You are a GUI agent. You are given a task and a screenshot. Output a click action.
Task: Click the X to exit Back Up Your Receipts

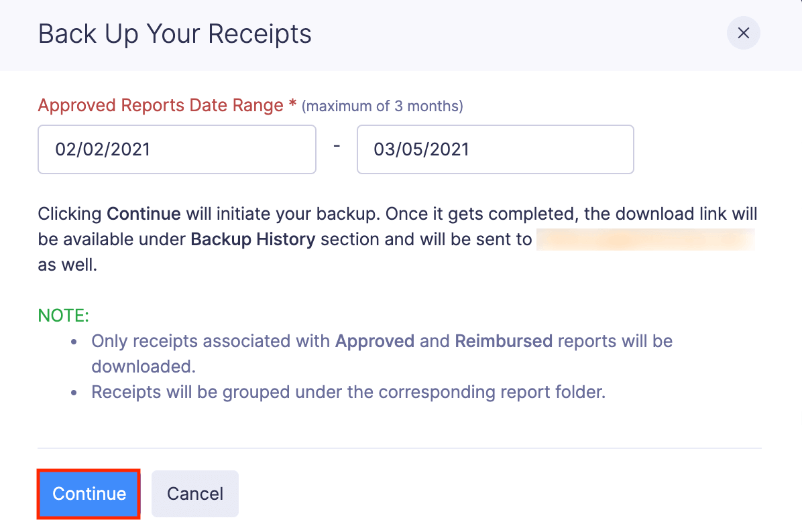(x=744, y=33)
